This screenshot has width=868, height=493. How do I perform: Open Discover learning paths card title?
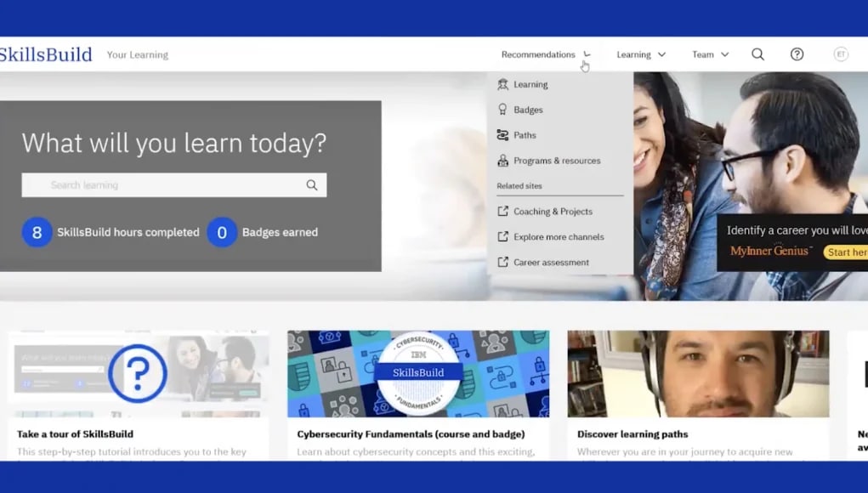[x=633, y=434]
